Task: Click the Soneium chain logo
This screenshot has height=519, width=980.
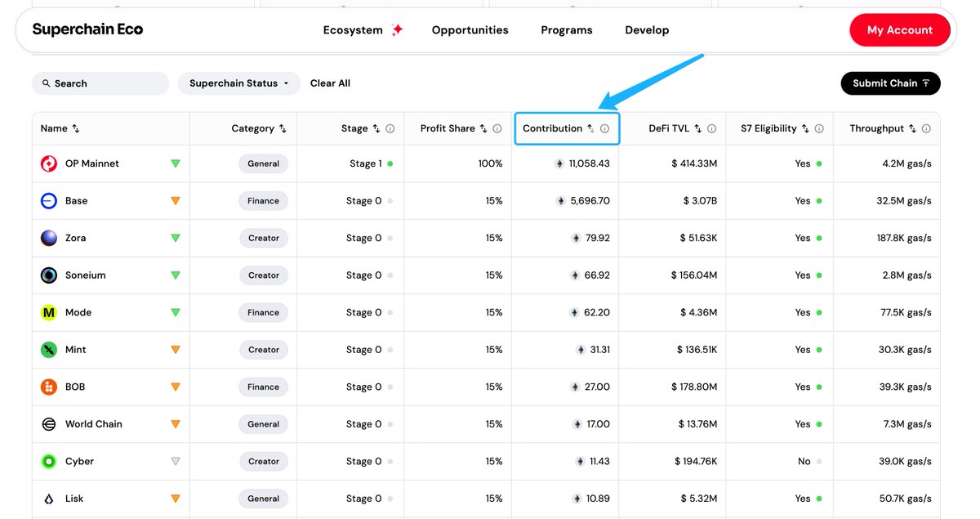Action: (x=49, y=275)
